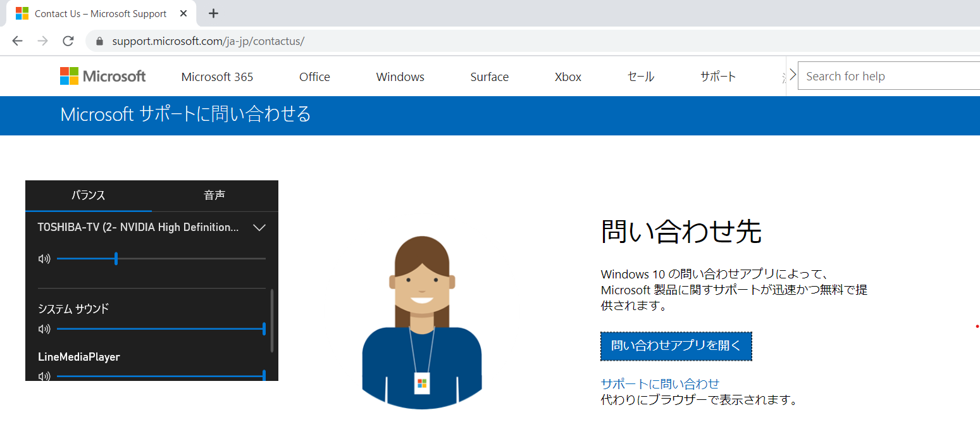Viewport: 980px width, 448px height.
Task: Click the browser forward arrow
Action: [42, 41]
